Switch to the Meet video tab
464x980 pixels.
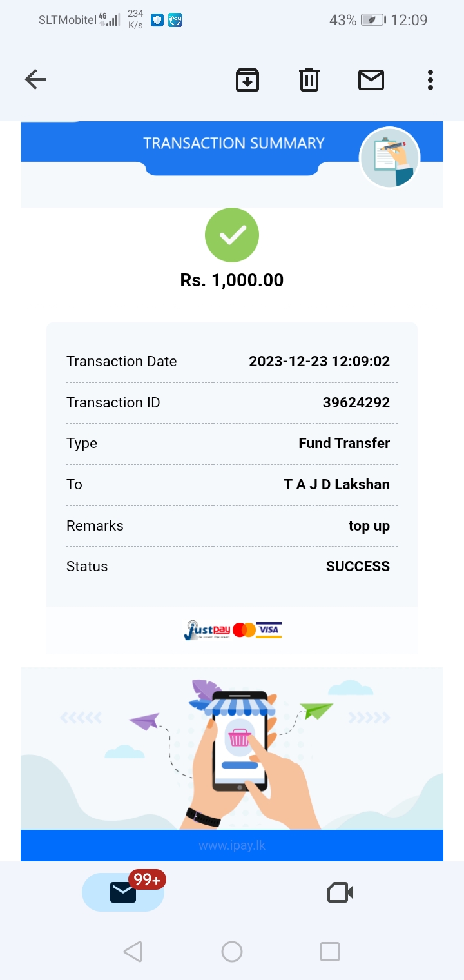340,892
